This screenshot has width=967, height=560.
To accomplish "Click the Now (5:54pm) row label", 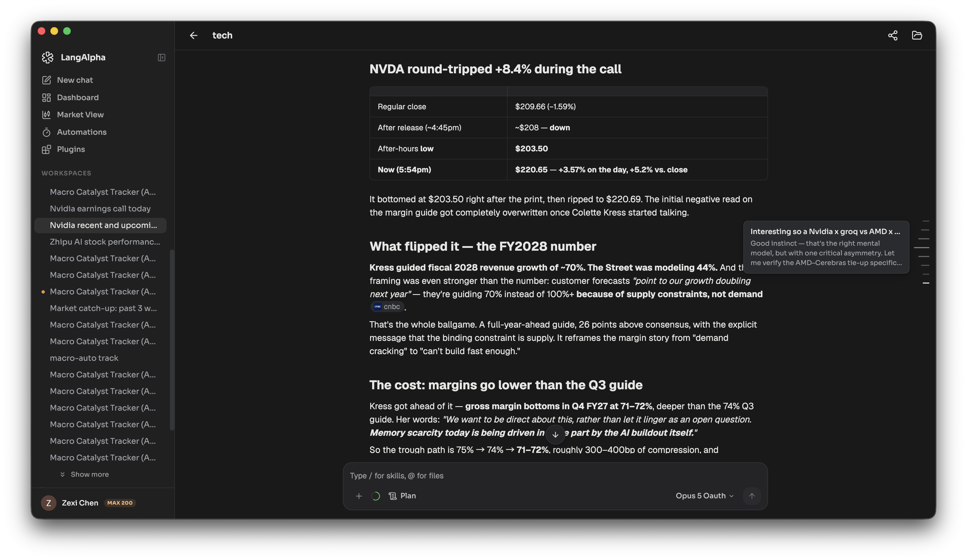I will (x=404, y=170).
